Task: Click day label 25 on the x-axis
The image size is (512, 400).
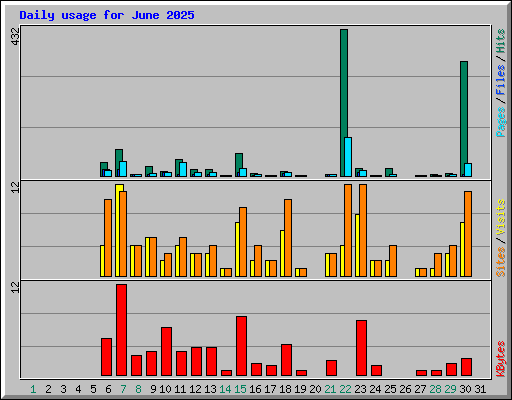Action: (x=390, y=389)
